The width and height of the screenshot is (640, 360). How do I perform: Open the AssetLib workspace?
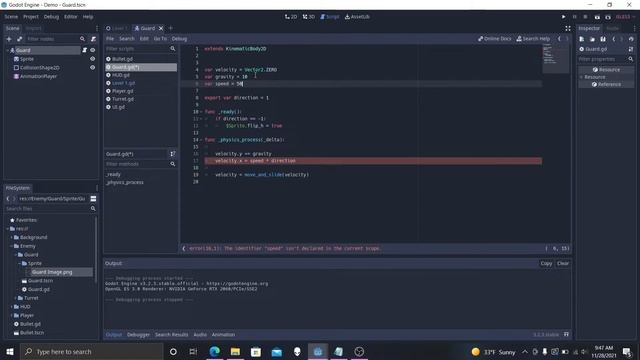pyautogui.click(x=357, y=17)
